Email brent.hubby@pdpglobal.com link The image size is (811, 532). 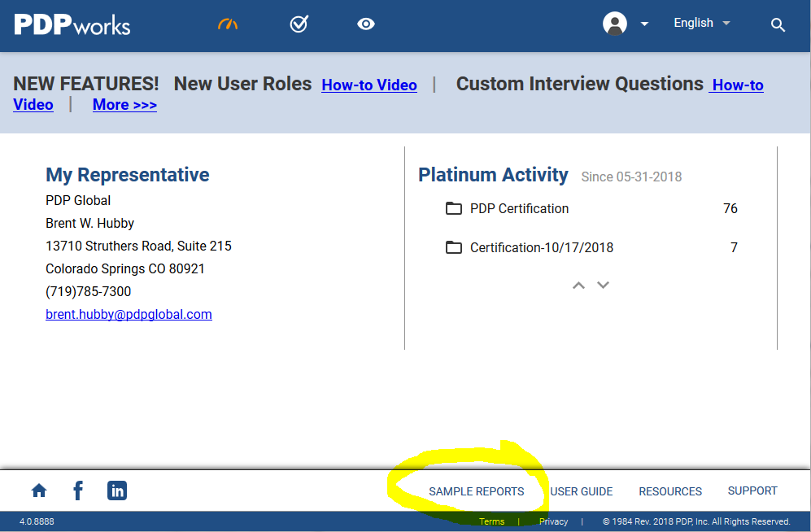click(129, 314)
